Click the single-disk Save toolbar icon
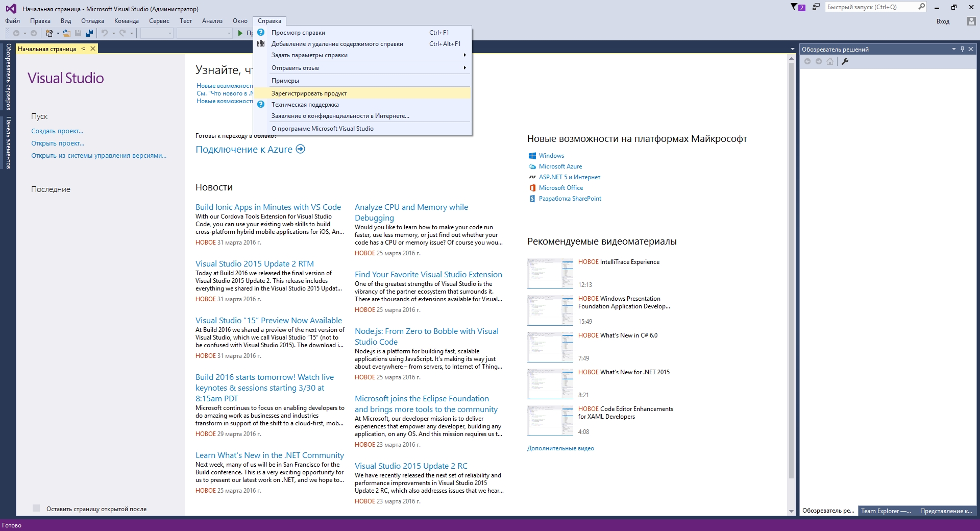 click(78, 33)
